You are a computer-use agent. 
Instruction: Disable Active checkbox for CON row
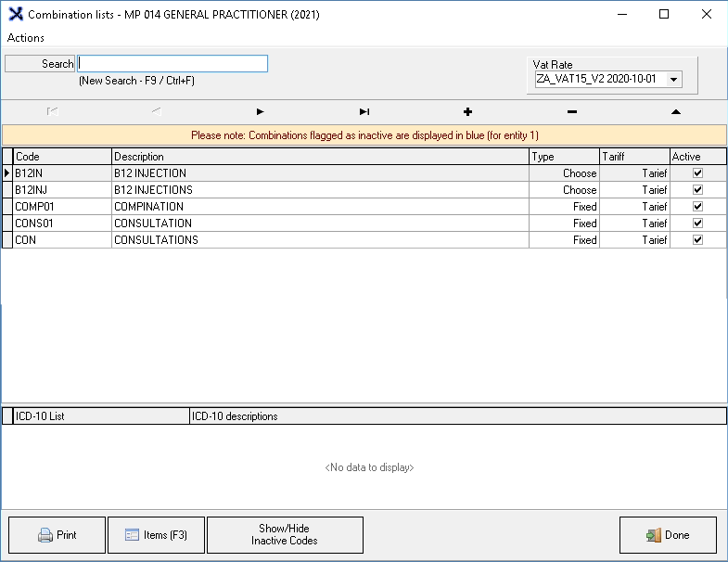click(697, 240)
